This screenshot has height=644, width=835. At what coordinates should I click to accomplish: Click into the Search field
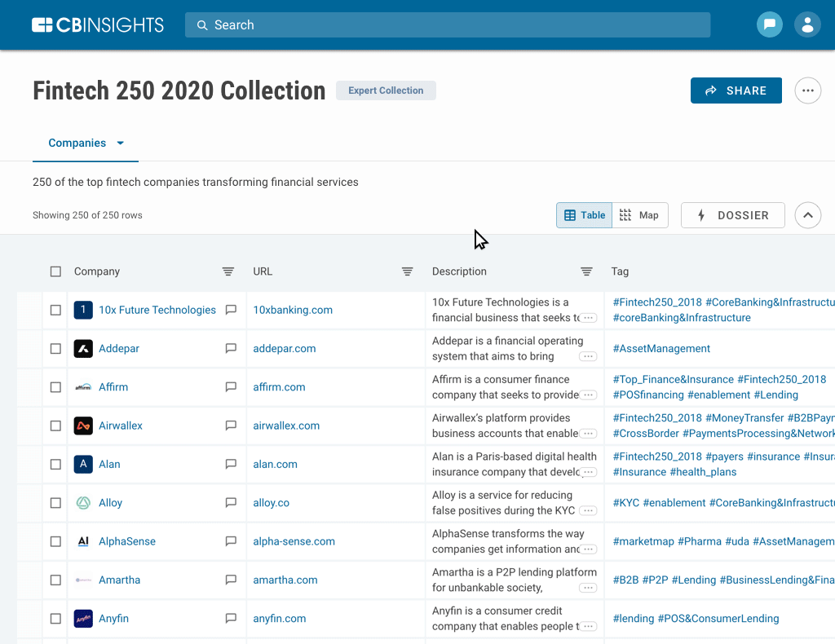pyautogui.click(x=447, y=25)
